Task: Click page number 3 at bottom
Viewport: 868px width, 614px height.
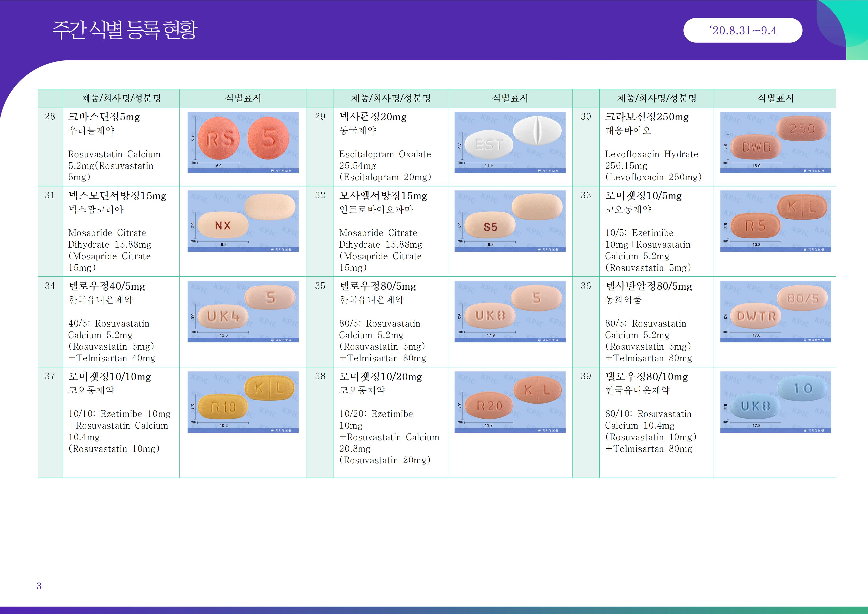Action: 39,586
